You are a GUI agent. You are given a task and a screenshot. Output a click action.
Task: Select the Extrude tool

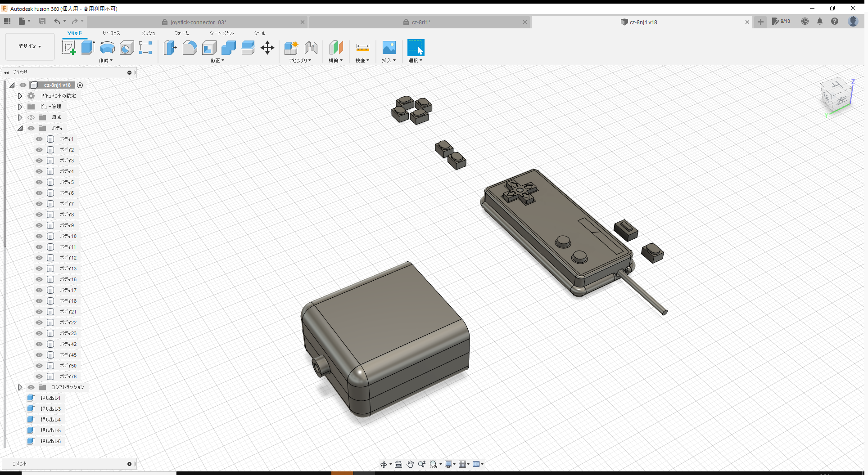point(87,47)
